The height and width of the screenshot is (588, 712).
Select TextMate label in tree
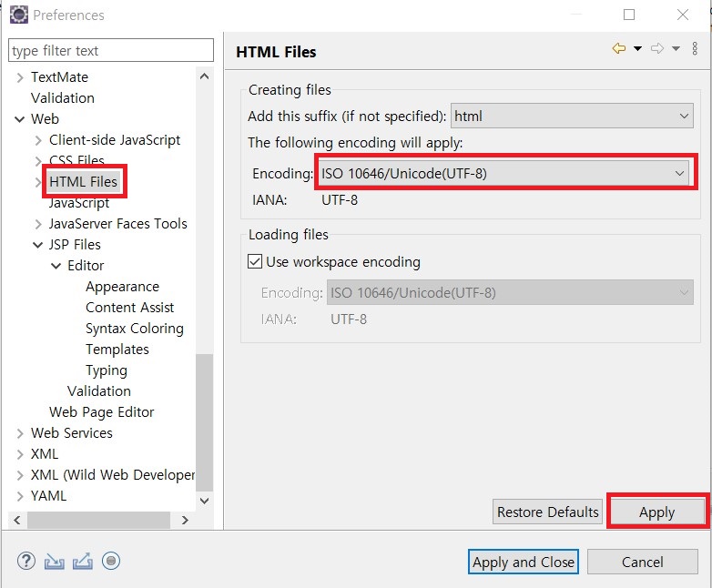[x=59, y=77]
